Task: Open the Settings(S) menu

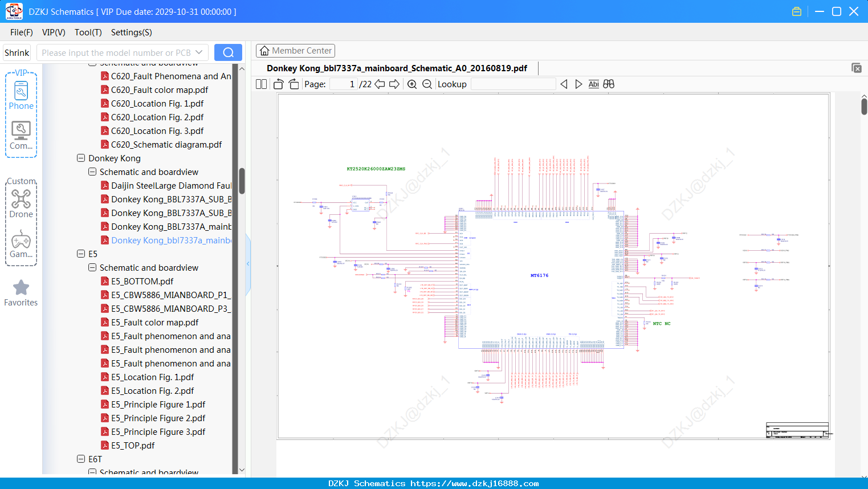Action: [x=132, y=32]
